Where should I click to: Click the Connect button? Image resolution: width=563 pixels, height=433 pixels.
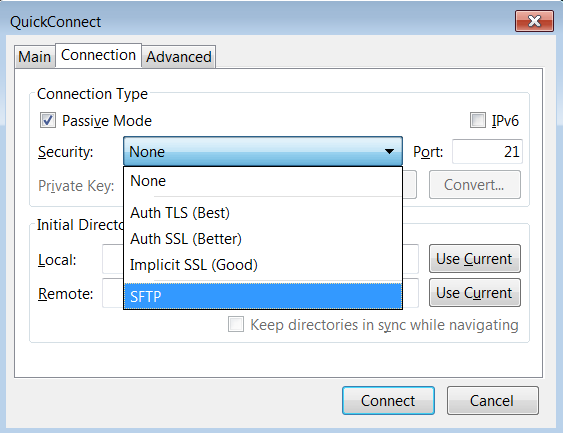(388, 401)
